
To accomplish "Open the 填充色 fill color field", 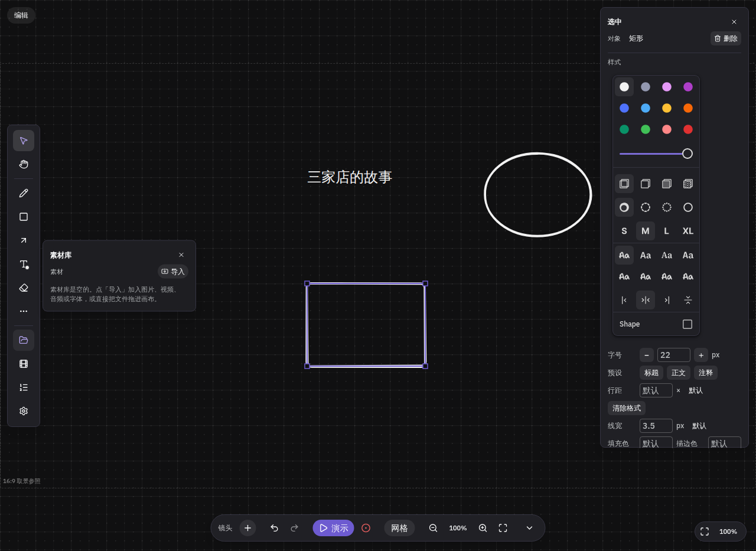I will point(656,444).
